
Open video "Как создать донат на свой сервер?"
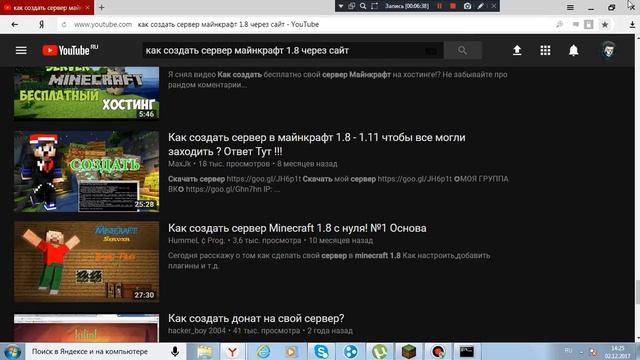click(256, 318)
